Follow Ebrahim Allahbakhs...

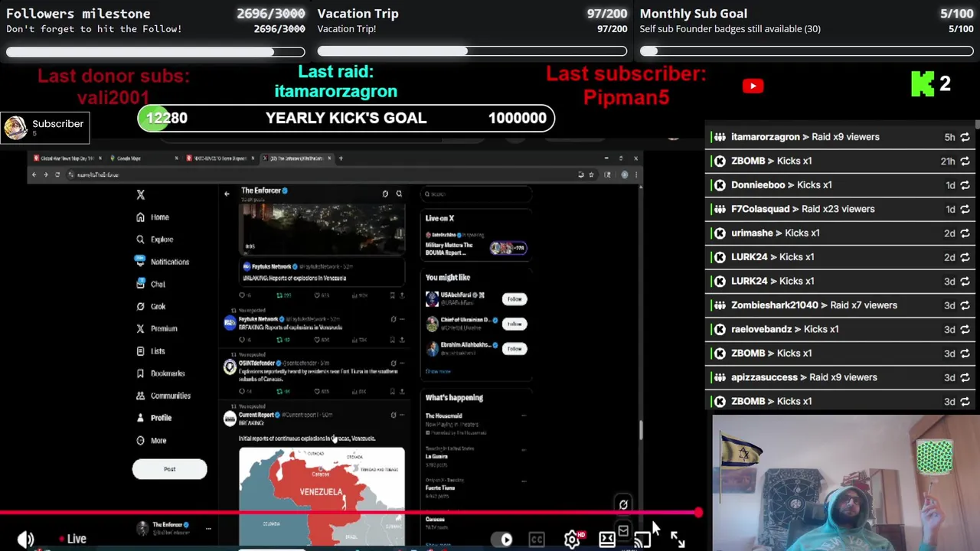point(514,349)
